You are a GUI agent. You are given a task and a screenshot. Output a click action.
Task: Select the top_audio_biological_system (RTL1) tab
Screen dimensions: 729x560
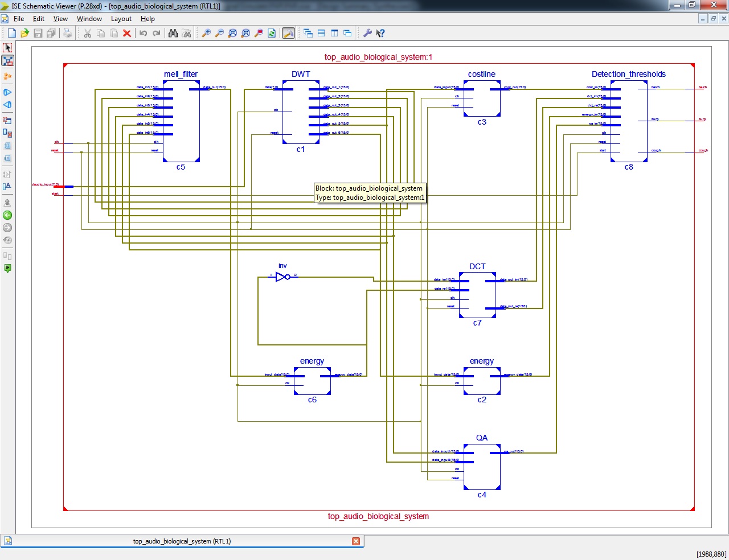(182, 541)
